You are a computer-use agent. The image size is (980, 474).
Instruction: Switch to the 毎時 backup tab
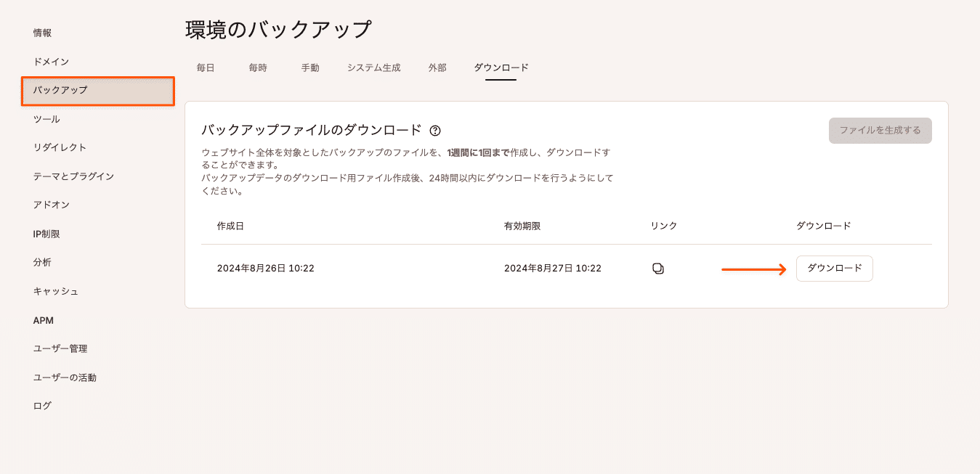(256, 68)
